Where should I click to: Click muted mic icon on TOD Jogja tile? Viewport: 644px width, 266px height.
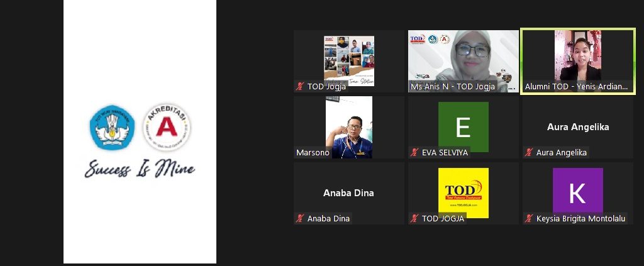300,86
